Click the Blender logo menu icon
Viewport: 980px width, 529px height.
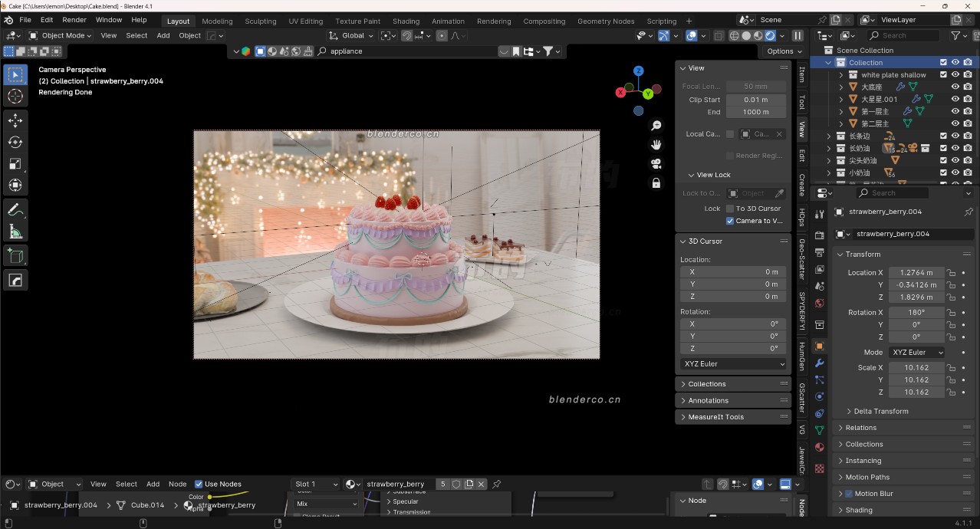point(7,20)
